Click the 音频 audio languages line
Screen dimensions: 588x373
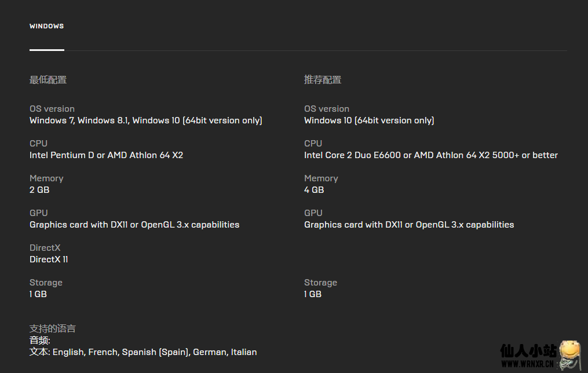[x=40, y=341]
